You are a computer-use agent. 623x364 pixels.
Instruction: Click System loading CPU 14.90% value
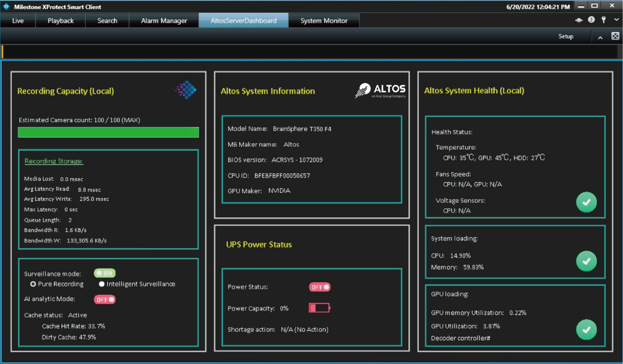click(x=460, y=256)
